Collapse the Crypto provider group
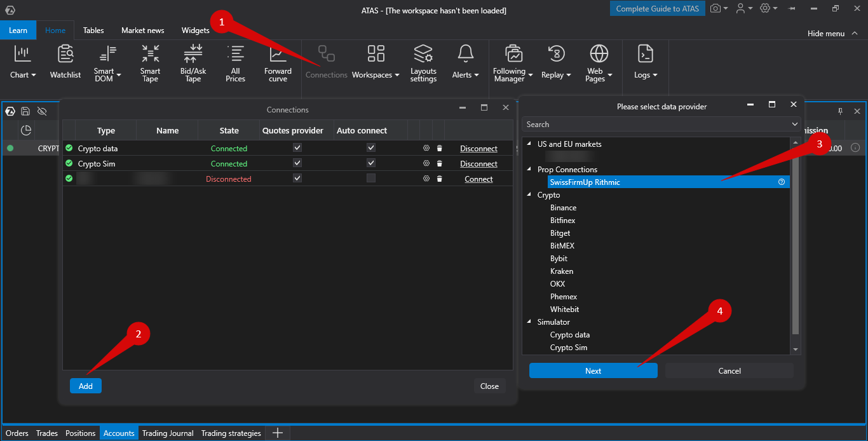This screenshot has height=441, width=868. point(529,194)
